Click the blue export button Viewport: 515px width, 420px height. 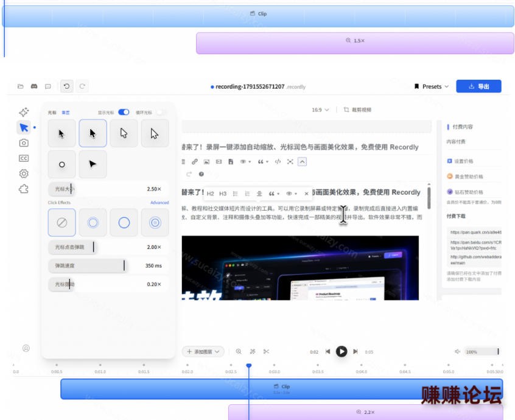pyautogui.click(x=478, y=86)
